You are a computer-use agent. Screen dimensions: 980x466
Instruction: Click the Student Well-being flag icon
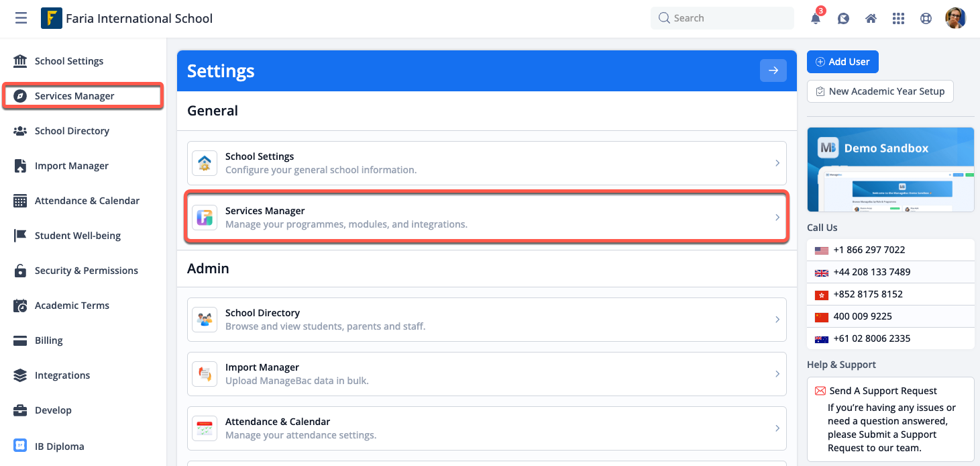pyautogui.click(x=20, y=236)
